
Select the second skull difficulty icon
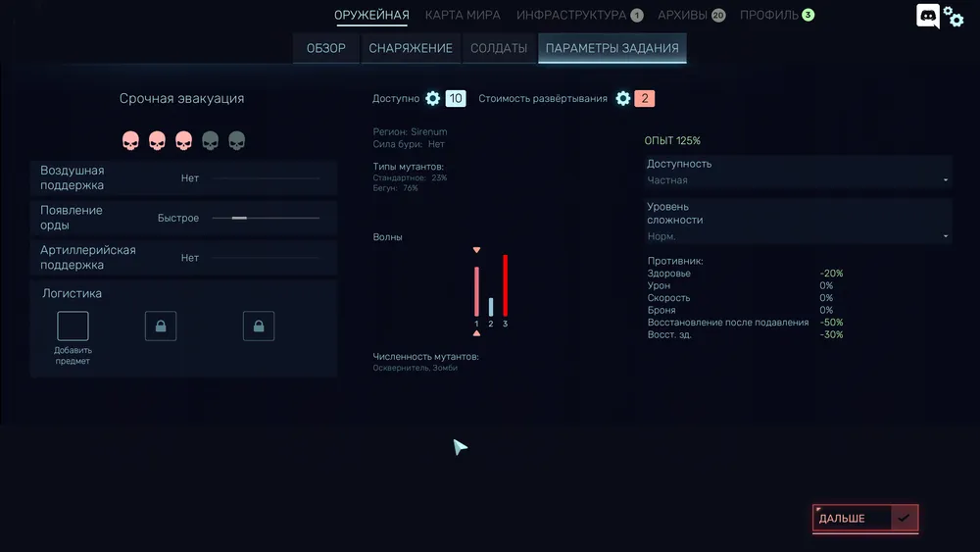[x=157, y=140]
